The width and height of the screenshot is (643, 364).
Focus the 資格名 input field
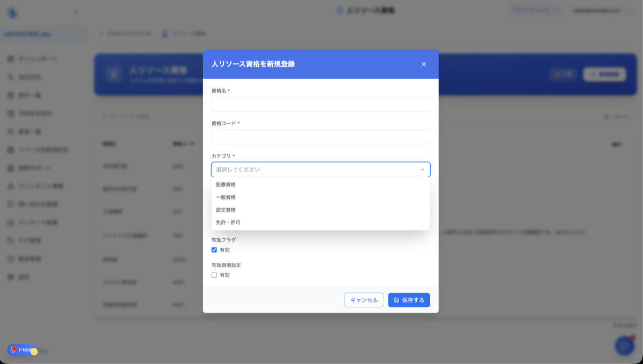pos(320,104)
